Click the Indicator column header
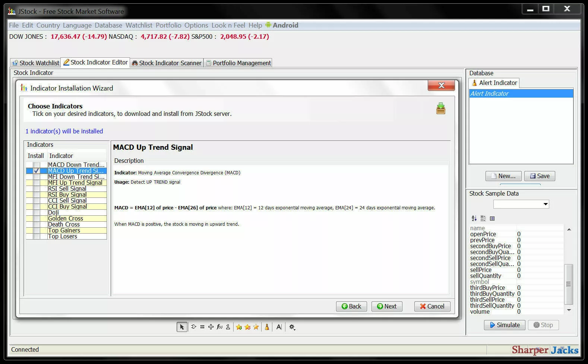This screenshot has width=588, height=364. [x=77, y=156]
